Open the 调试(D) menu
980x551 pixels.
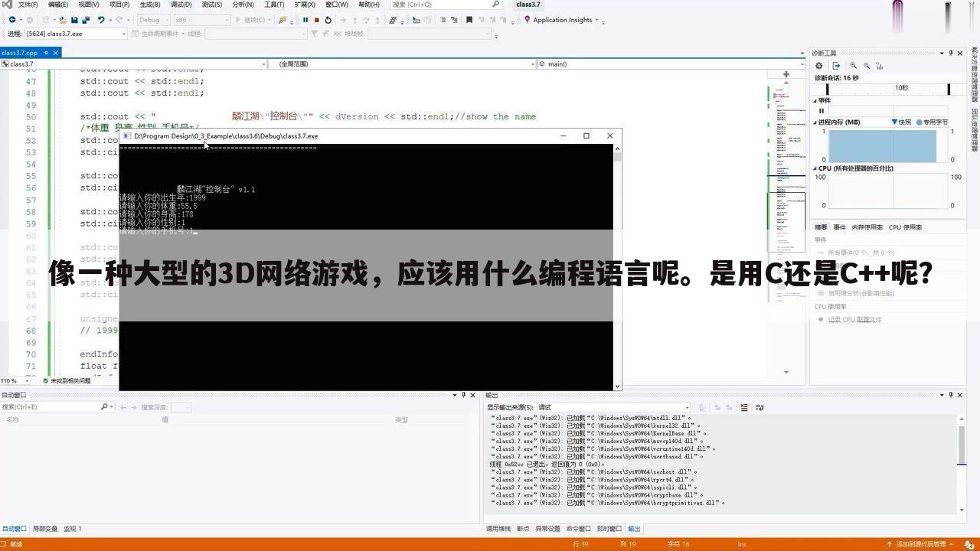tap(181, 5)
